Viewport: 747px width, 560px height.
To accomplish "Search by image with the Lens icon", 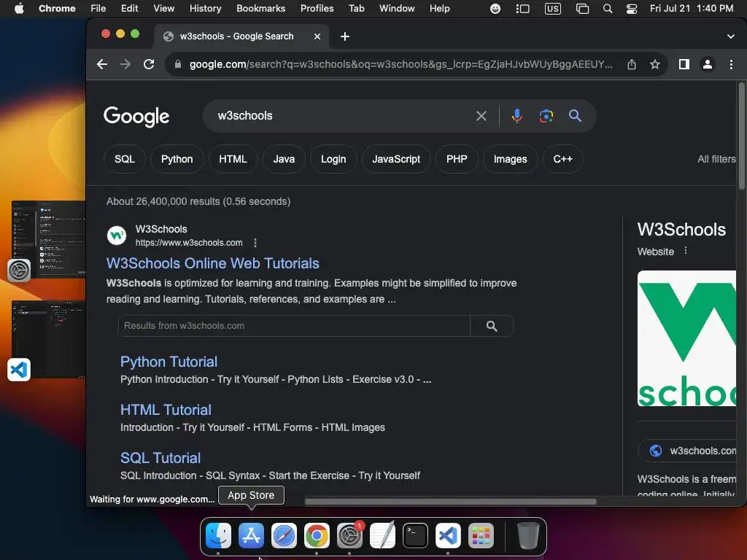I will click(546, 116).
